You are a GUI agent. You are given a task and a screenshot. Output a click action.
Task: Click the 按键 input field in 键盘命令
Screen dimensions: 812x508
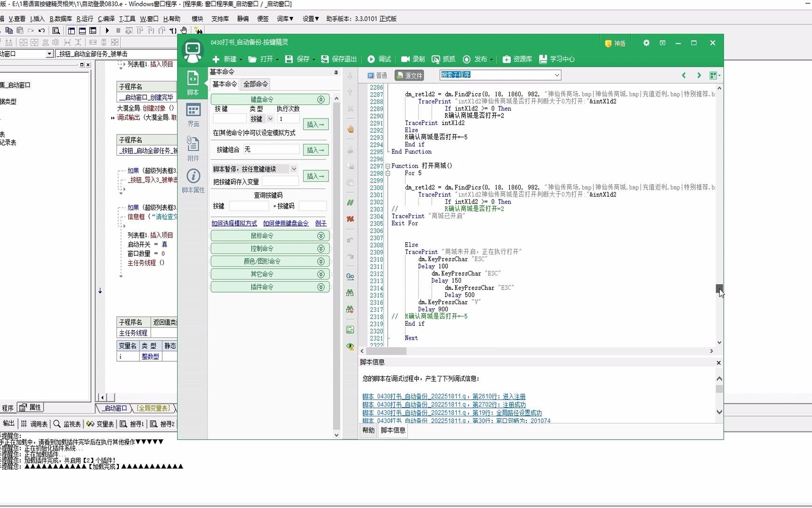point(229,119)
